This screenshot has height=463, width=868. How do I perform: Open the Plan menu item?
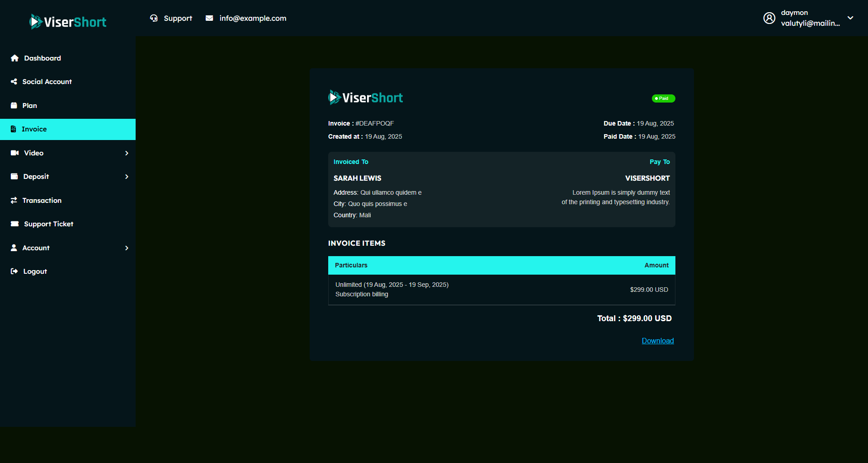[68, 106]
